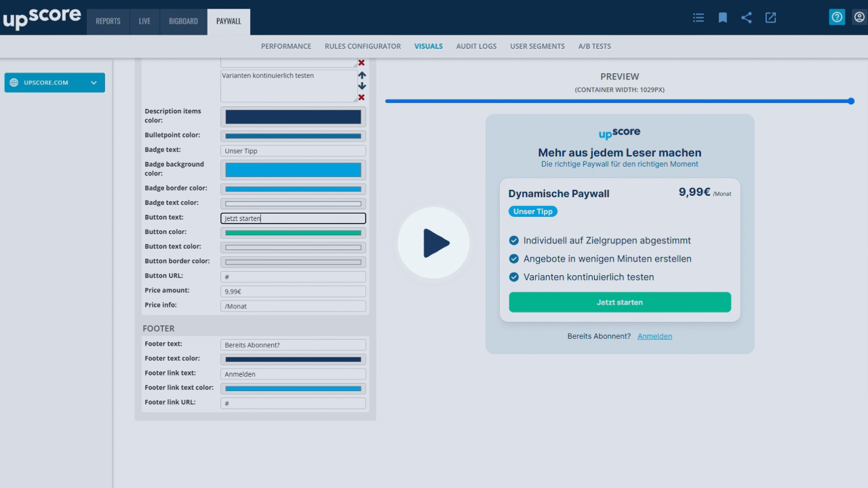The image size is (868, 488).
Task: Open the external link icon in header
Action: [x=771, y=18]
